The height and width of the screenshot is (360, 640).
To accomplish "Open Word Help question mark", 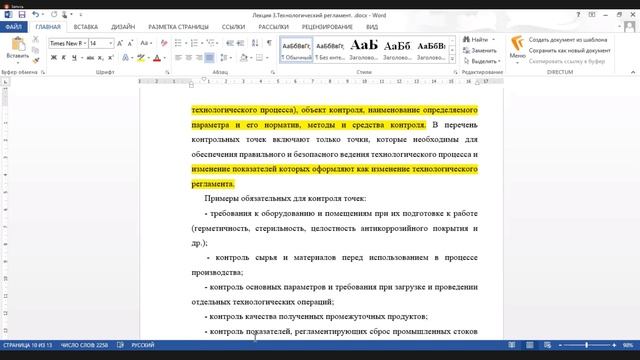I will pos(578,15).
